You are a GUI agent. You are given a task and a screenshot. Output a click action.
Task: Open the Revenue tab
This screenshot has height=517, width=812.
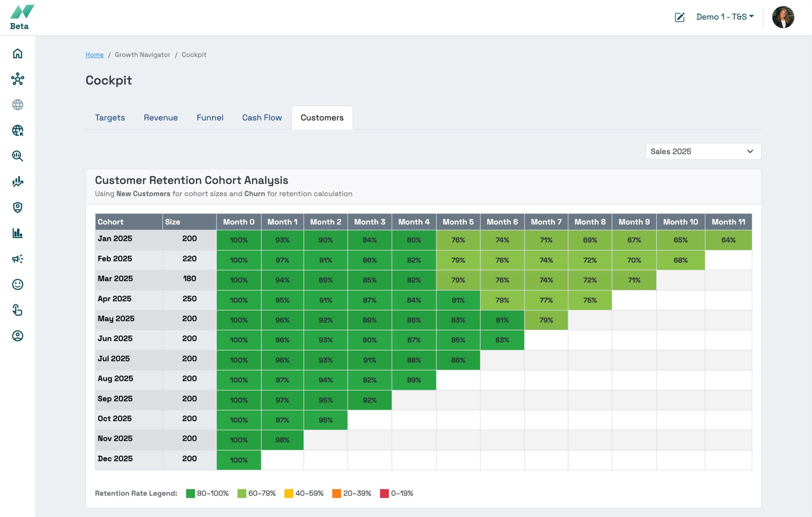[160, 118]
